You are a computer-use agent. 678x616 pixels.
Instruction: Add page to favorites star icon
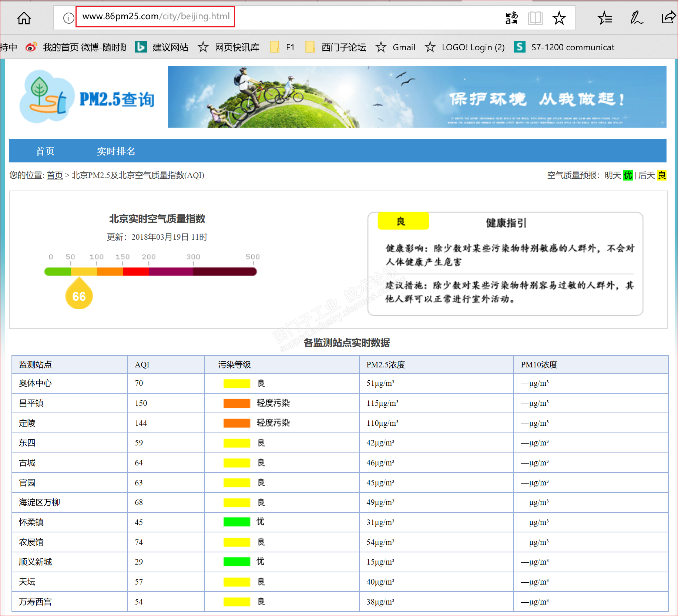[x=559, y=18]
